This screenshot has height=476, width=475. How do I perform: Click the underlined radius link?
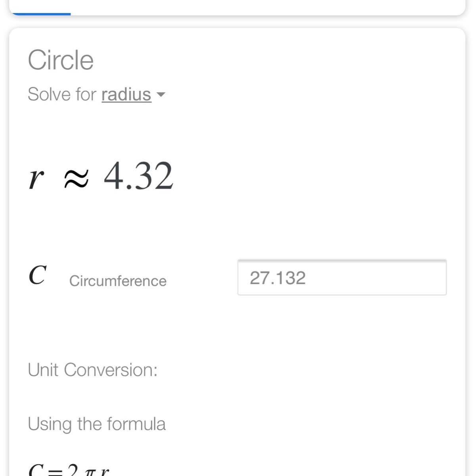coord(126,95)
